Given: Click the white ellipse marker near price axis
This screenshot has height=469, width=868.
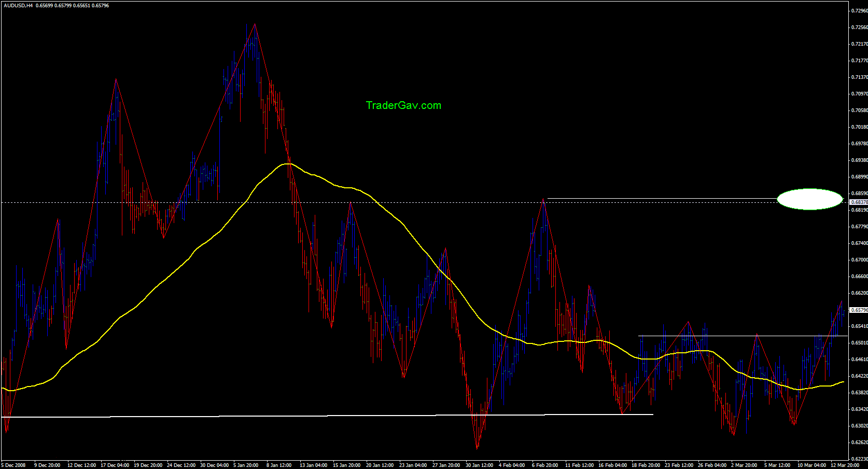Looking at the screenshot, I should [809, 199].
